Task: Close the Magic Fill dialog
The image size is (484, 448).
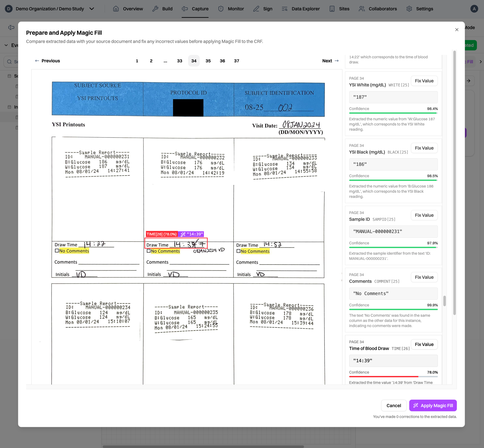Action: coord(457,30)
